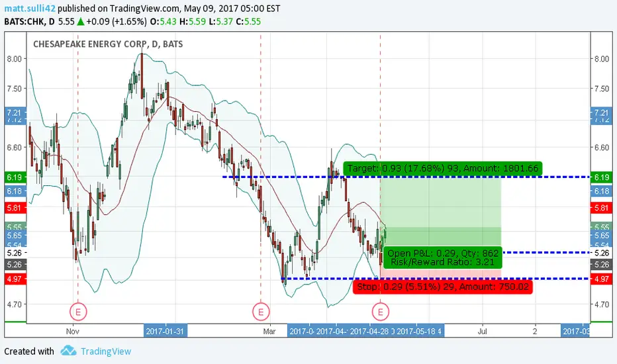Screen dimensions: 617x364
Task: Click the blue 5.65 label on left axis
Action: coord(15,236)
